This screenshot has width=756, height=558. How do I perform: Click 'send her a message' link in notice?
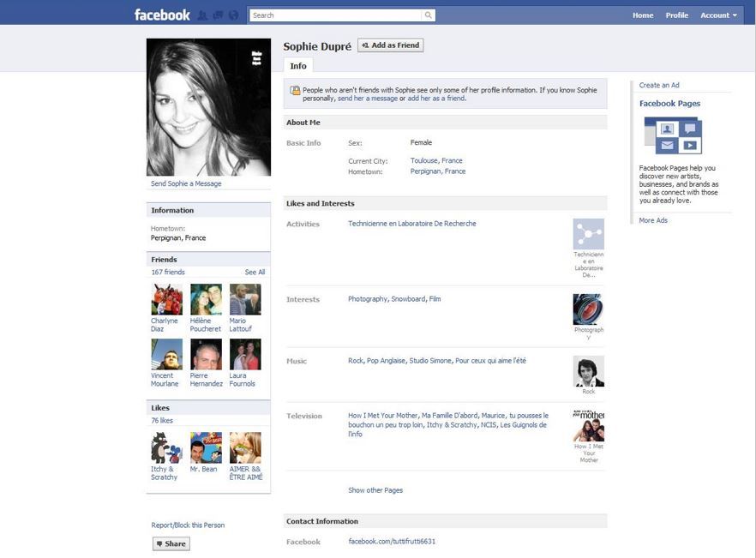click(368, 99)
